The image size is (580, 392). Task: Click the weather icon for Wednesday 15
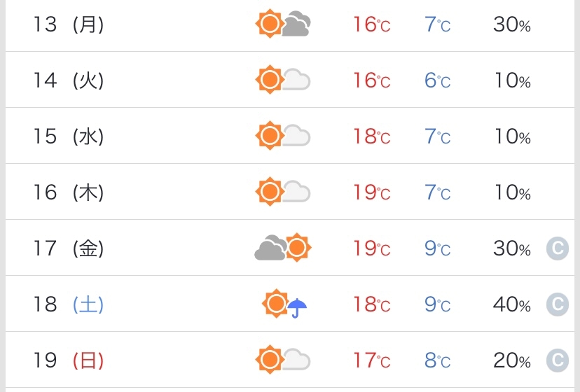[x=283, y=136]
